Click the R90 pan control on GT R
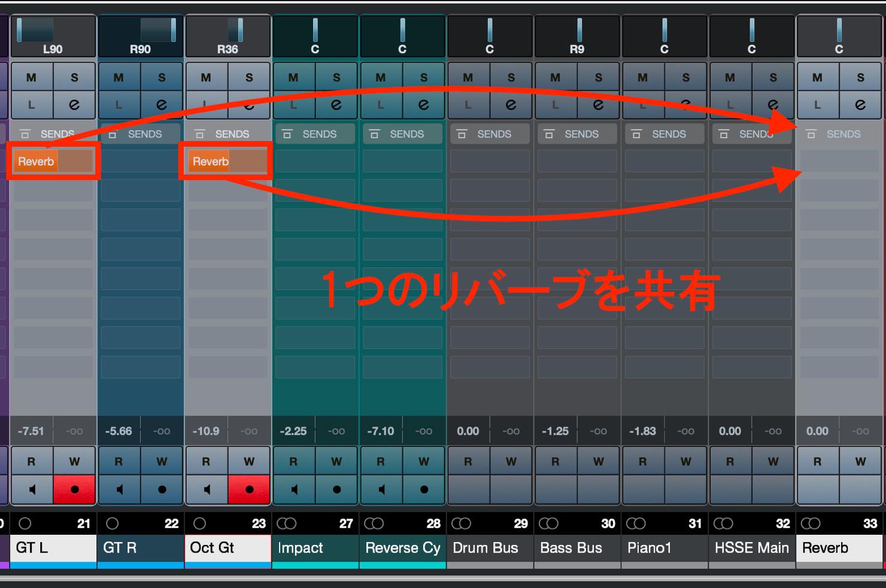The image size is (886, 588). pyautogui.click(x=141, y=36)
